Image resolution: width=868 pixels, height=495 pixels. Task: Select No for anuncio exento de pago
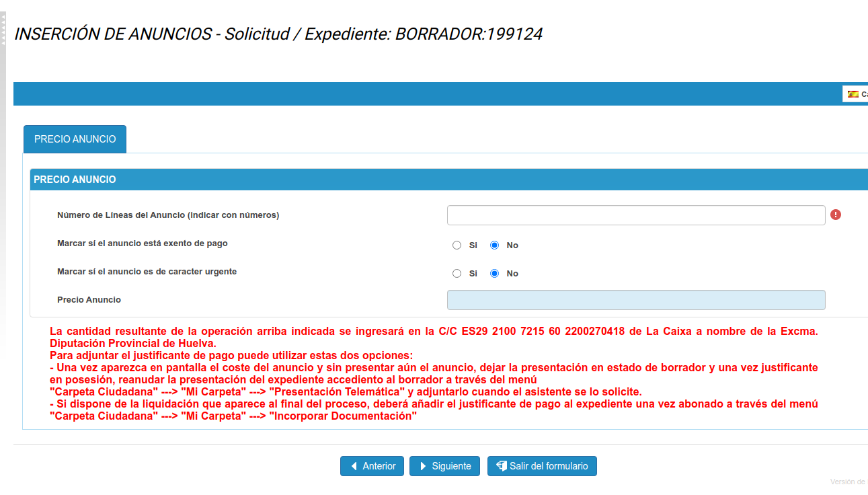(495, 245)
